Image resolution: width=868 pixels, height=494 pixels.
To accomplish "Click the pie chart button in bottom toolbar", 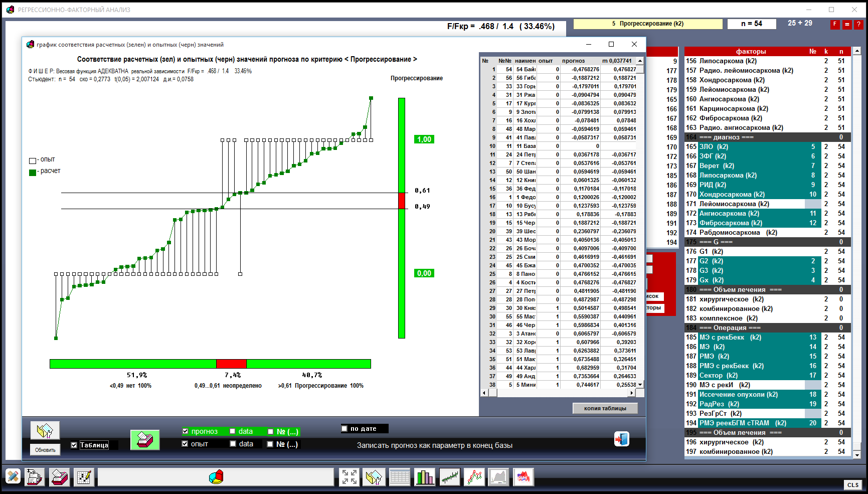I will coord(216,477).
